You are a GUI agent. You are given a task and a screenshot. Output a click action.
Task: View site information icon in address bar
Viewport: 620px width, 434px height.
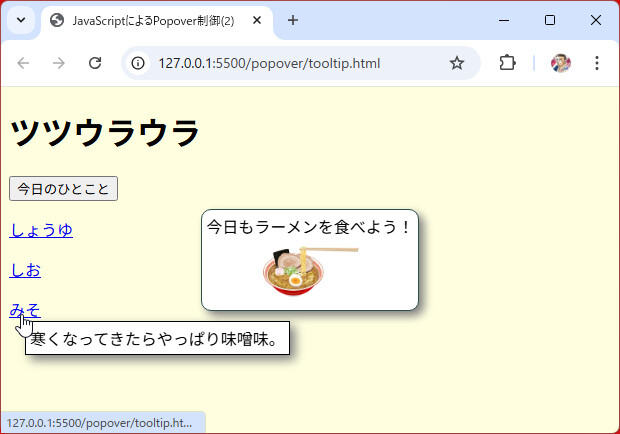(139, 63)
